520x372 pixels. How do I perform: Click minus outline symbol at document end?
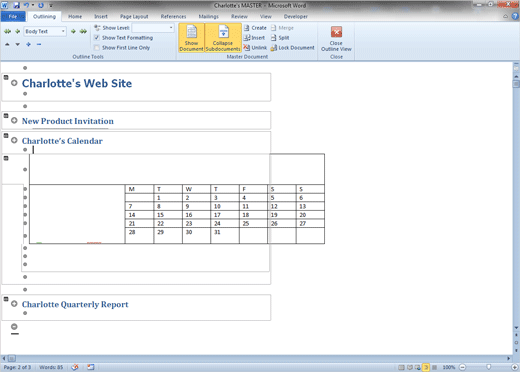point(14,326)
